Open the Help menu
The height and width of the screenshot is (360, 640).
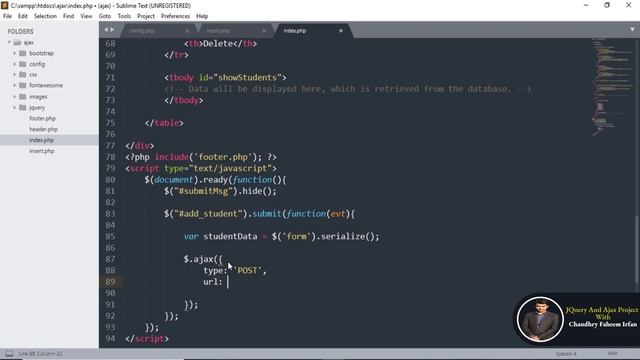click(202, 16)
